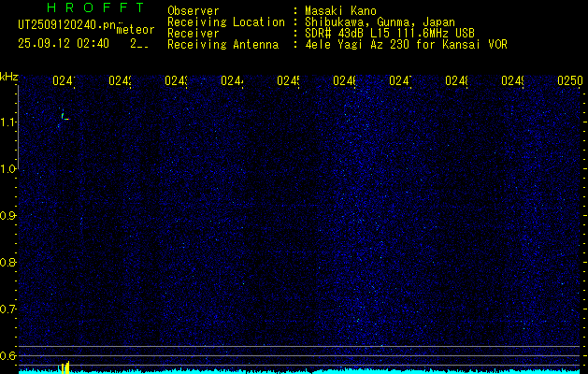Click the 0242 time marker
This screenshot has width=588, height=374.
click(x=120, y=80)
